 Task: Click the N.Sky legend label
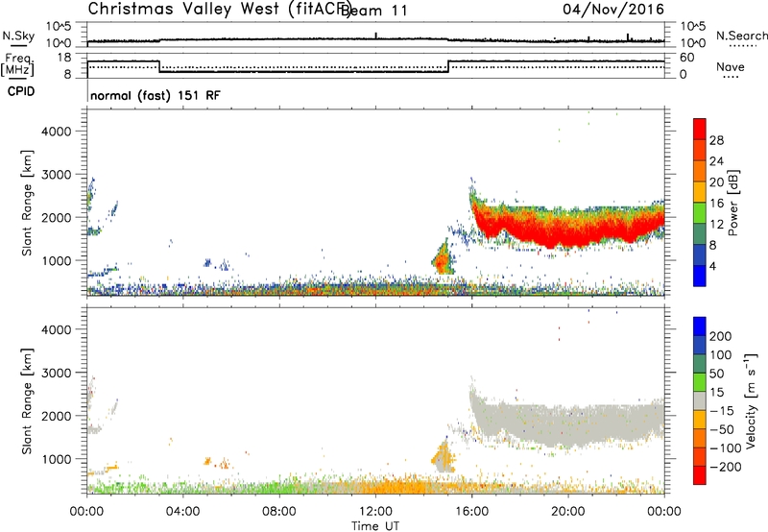[x=18, y=36]
